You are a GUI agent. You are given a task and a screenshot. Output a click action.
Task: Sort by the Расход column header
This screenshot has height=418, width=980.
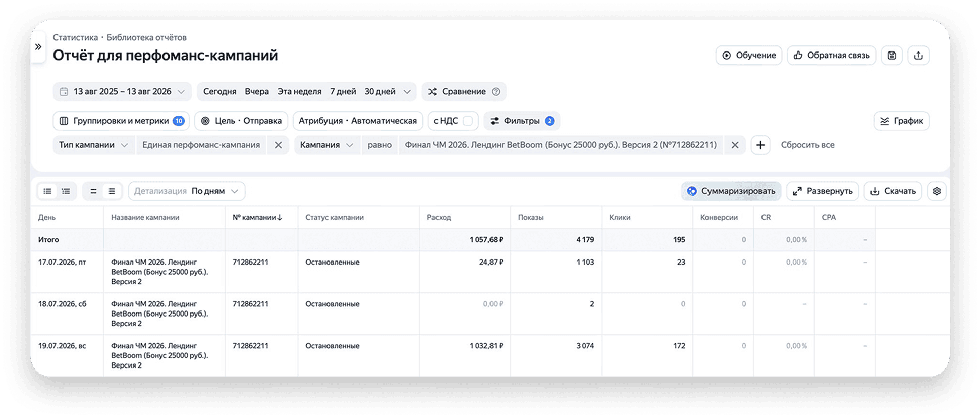tap(439, 218)
